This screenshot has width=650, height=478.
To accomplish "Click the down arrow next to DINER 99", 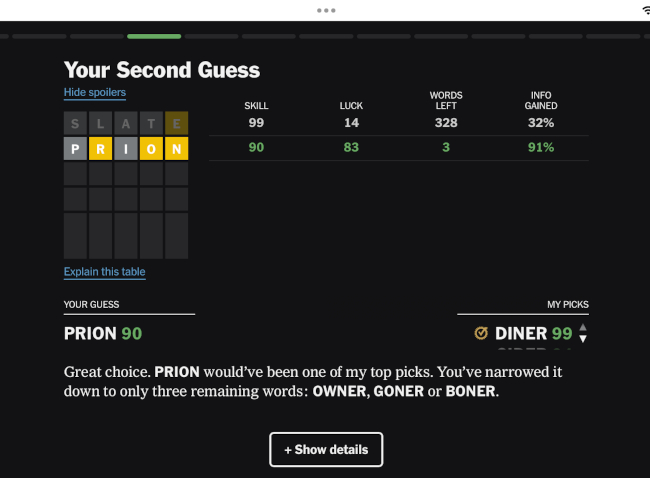I will point(583,339).
